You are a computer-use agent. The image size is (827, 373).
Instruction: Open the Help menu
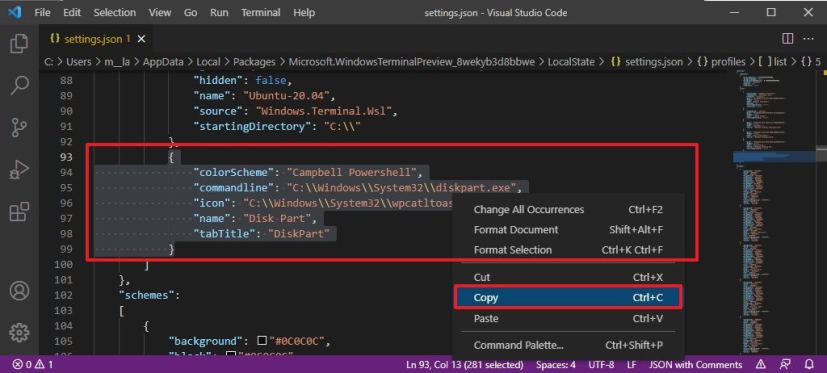coord(304,12)
